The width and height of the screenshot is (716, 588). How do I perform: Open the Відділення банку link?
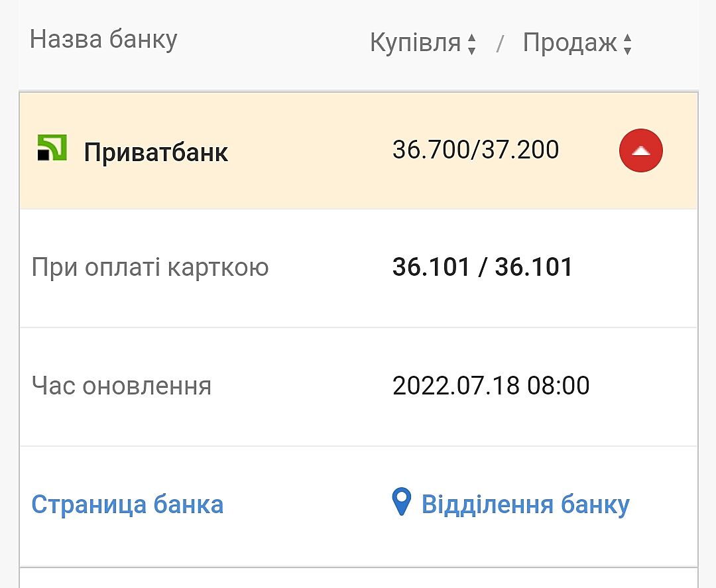pos(525,504)
